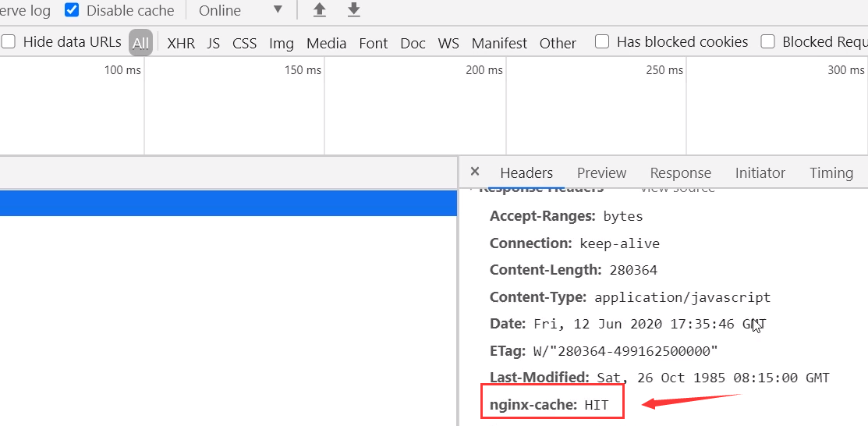Switch to the Preview tab
This screenshot has height=426, width=868.
pyautogui.click(x=602, y=173)
